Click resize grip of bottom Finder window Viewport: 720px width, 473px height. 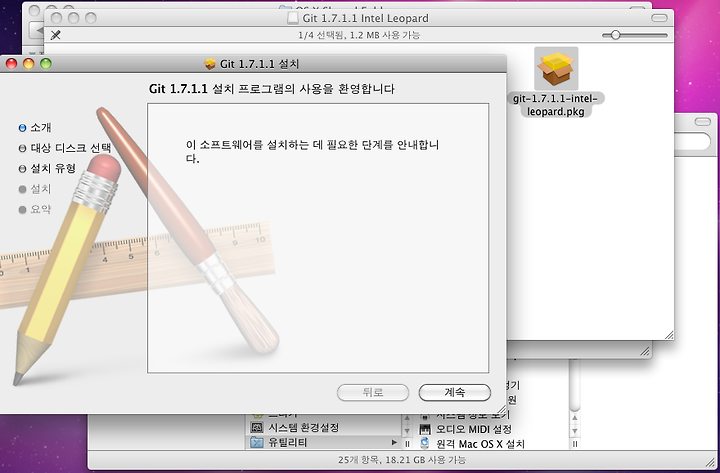pyautogui.click(x=711, y=461)
